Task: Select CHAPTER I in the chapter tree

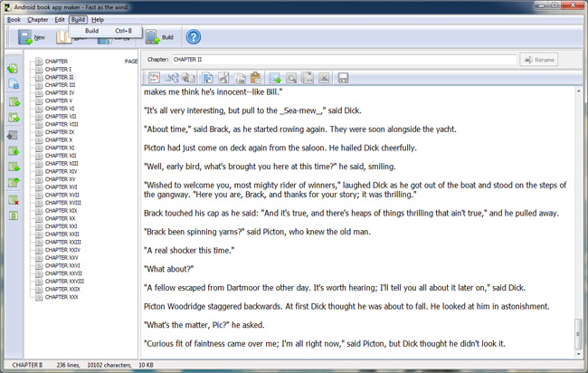Action: pos(58,69)
